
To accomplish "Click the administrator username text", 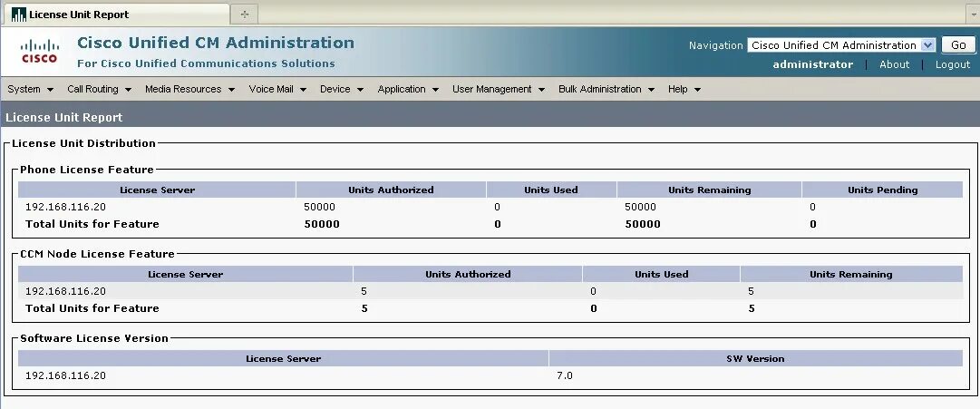I will click(812, 64).
